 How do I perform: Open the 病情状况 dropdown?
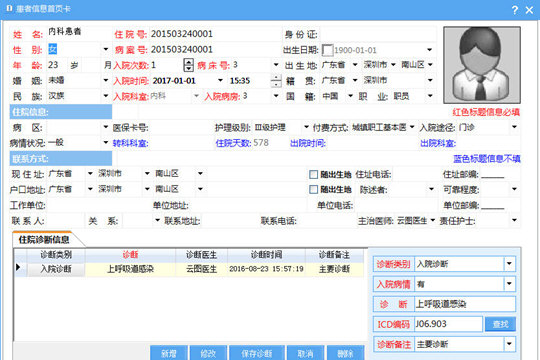point(106,143)
